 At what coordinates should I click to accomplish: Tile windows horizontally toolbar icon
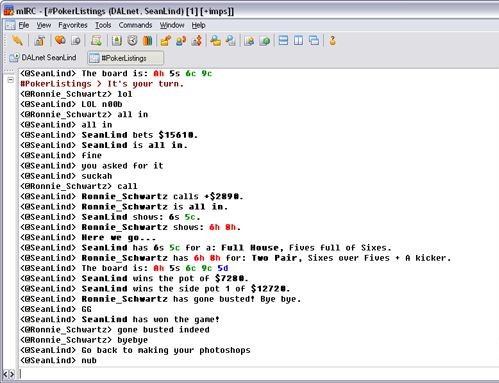[x=283, y=41]
